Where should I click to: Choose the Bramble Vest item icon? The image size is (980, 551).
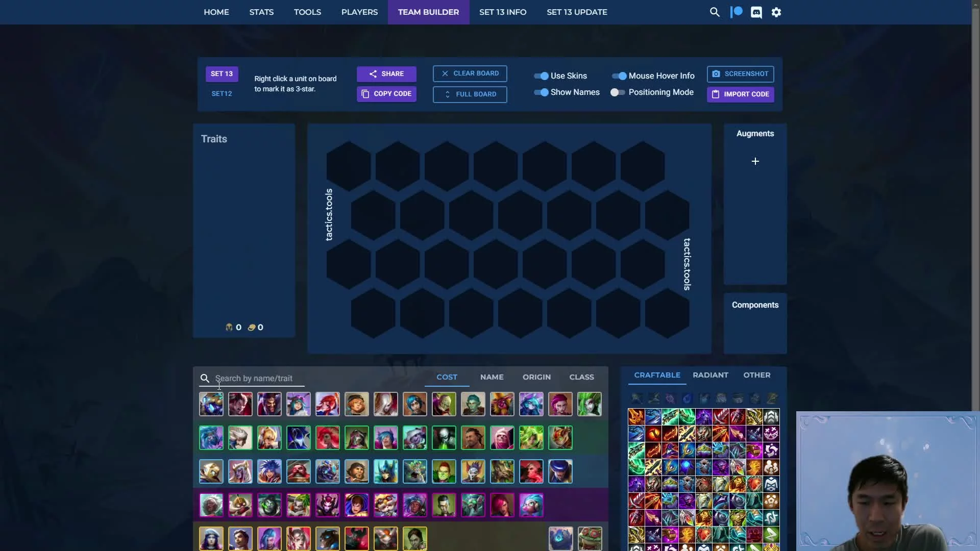coord(704,484)
